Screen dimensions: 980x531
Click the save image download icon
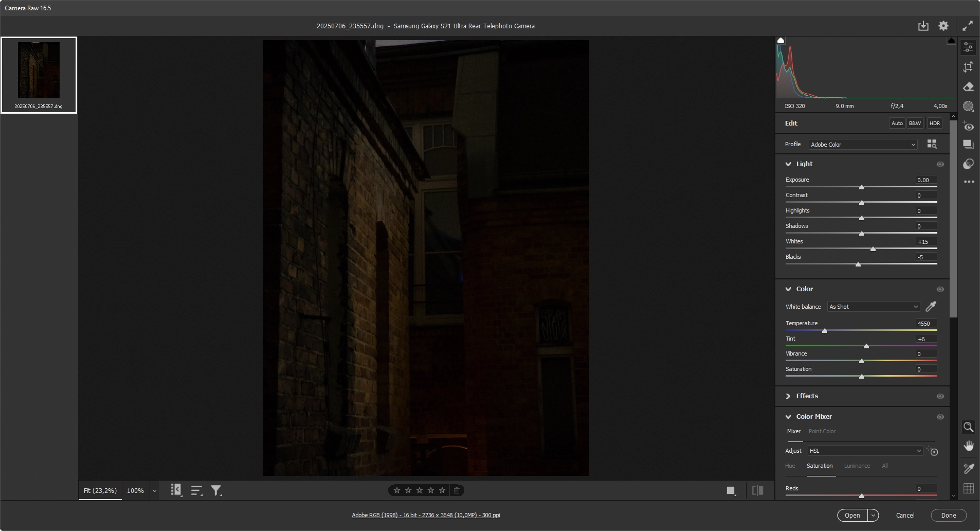pyautogui.click(x=923, y=26)
